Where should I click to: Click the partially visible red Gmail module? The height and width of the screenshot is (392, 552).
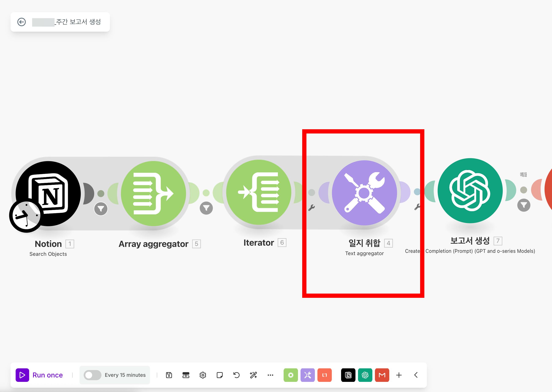548,190
